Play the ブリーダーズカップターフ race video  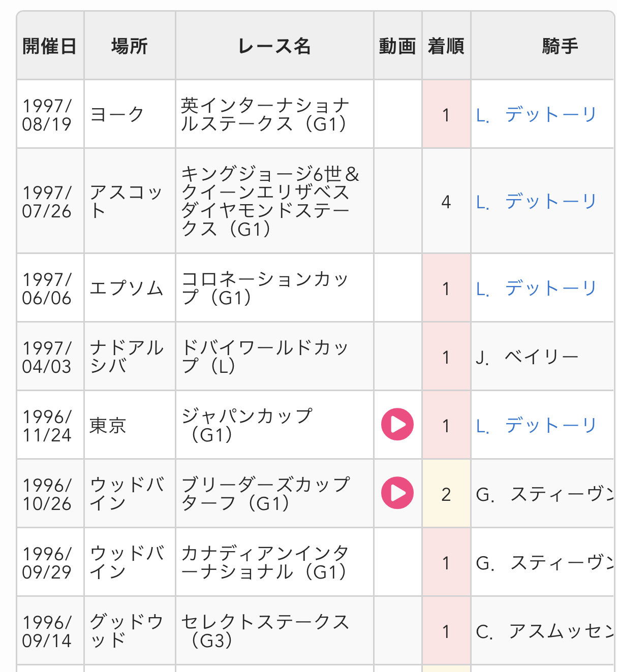click(x=397, y=493)
